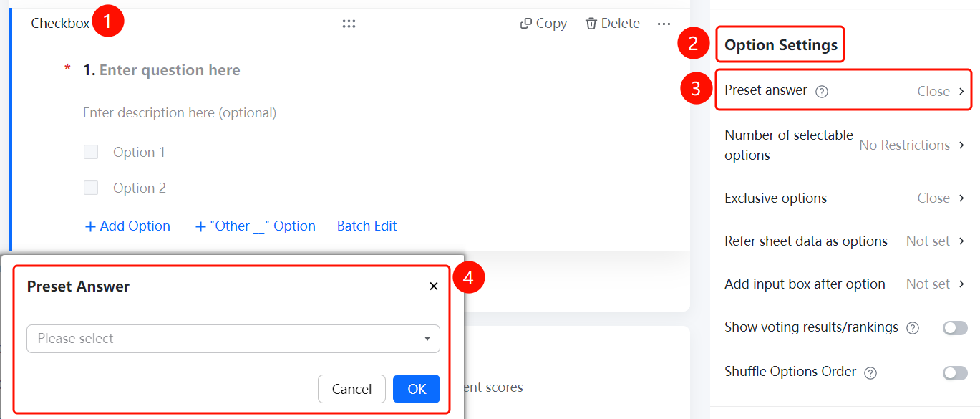
Task: Toggle Show voting results/rankings switch
Action: click(x=955, y=328)
